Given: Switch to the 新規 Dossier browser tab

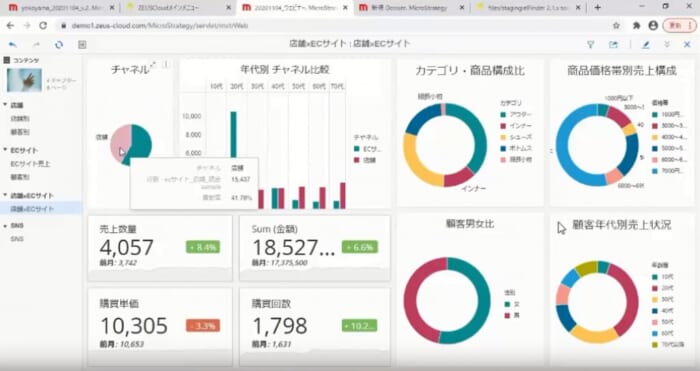Looking at the screenshot, I should (x=411, y=8).
